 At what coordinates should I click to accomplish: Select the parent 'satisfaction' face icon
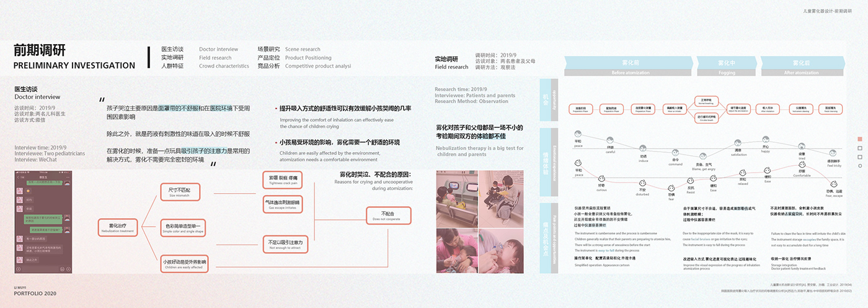click(x=738, y=143)
